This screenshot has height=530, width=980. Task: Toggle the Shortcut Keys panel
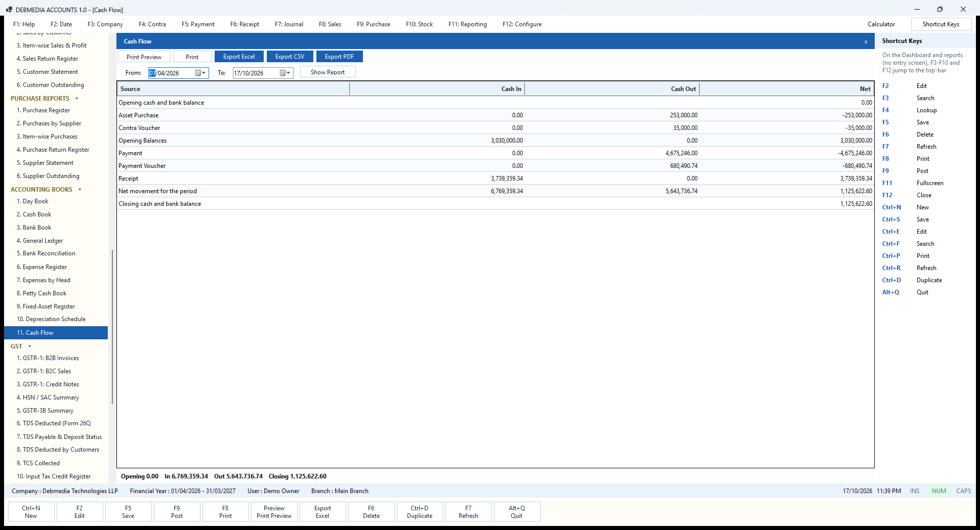[941, 24]
